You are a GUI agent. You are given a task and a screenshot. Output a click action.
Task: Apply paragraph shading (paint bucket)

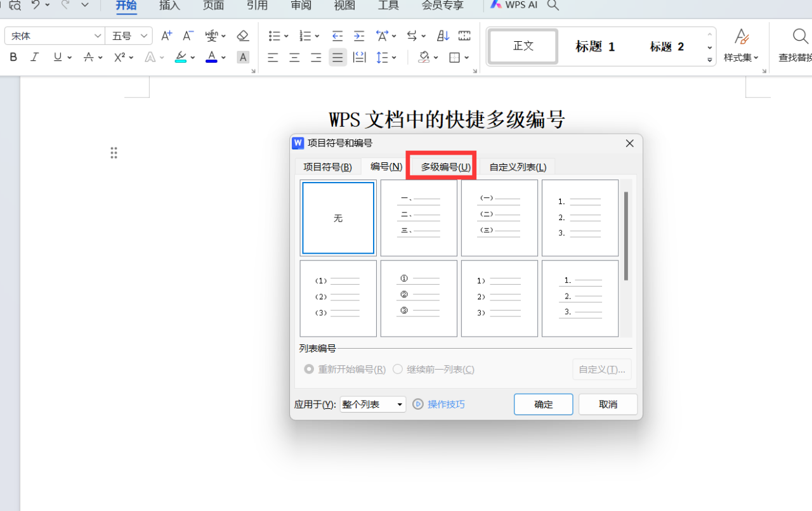(x=424, y=58)
